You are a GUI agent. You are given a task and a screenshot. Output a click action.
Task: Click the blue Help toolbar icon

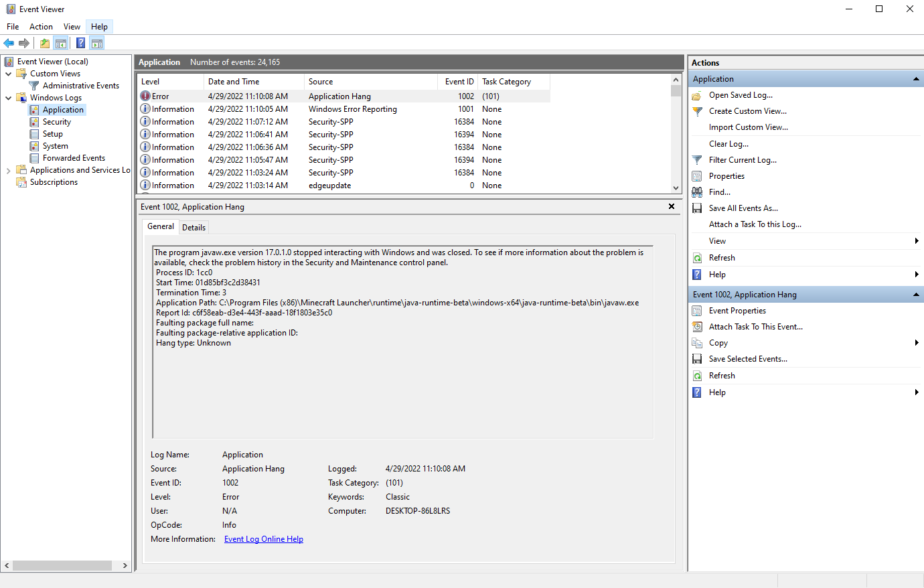click(80, 44)
